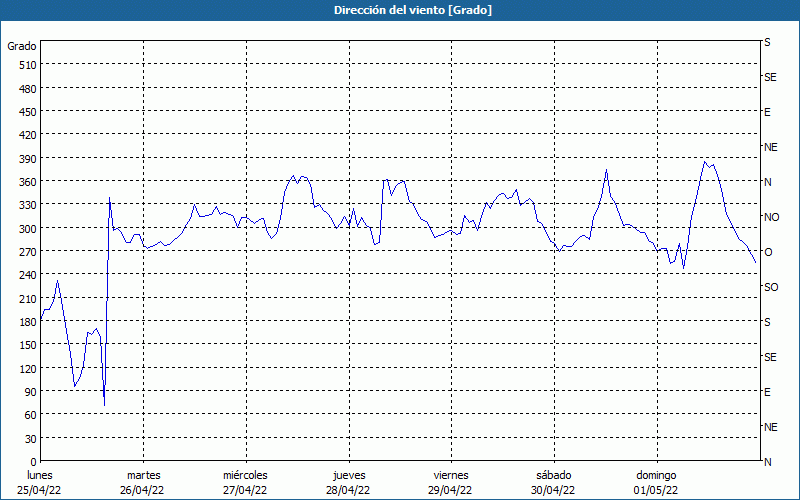Click the 390 degree axis value

28,159
